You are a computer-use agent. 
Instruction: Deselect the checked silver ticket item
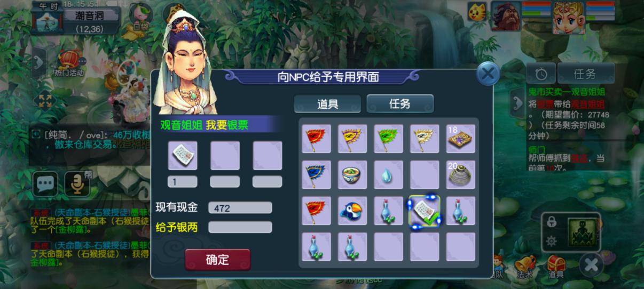click(x=425, y=211)
